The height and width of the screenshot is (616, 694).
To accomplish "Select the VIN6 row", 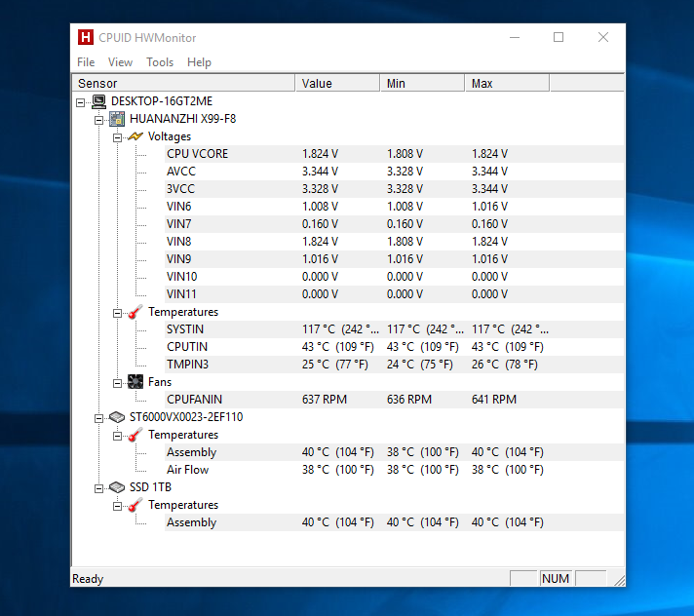I will tap(394, 207).
